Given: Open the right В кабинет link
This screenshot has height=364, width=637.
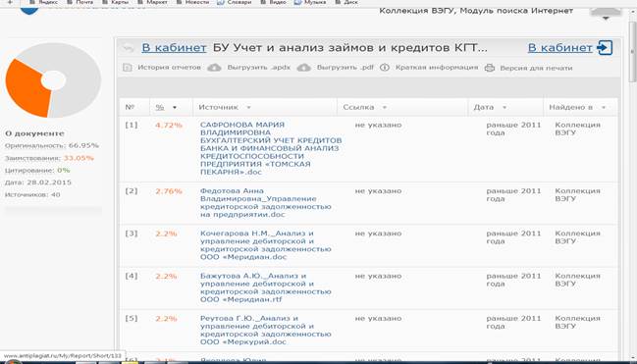Looking at the screenshot, I should coord(559,47).
